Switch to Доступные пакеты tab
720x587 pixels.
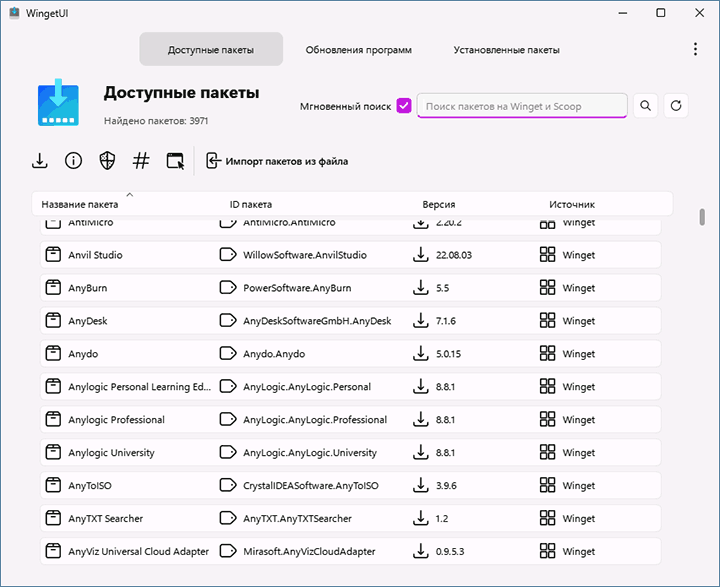(x=211, y=50)
